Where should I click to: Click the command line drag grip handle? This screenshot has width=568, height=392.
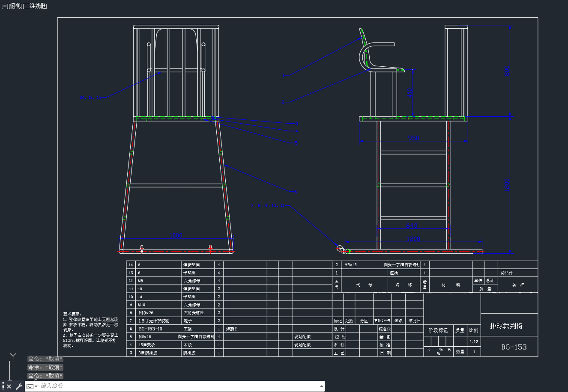pos(3,386)
